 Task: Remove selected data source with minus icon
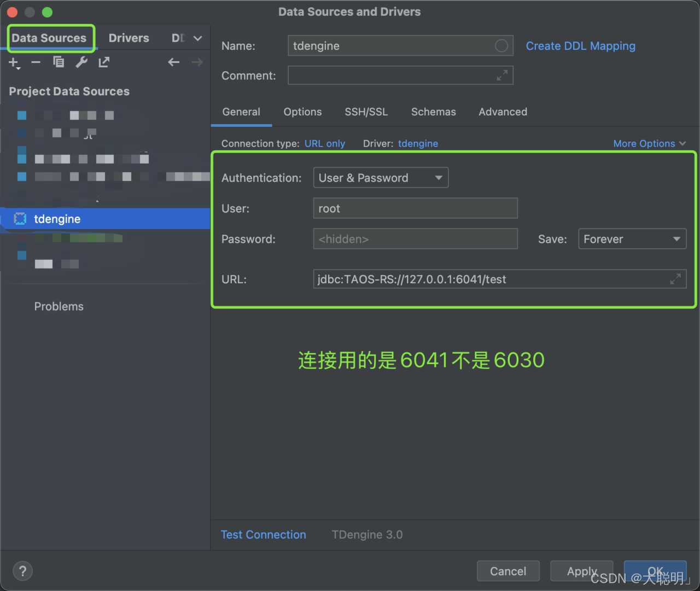(x=36, y=62)
